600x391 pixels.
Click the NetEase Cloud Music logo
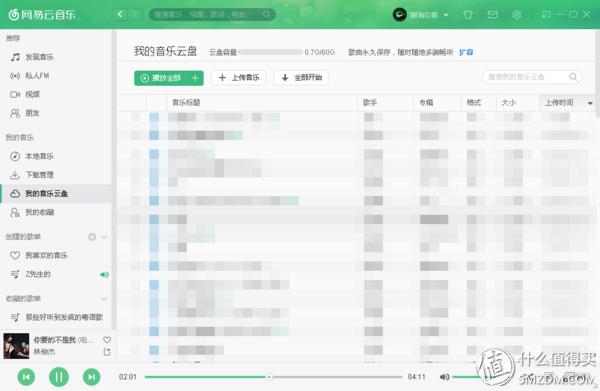click(x=42, y=15)
